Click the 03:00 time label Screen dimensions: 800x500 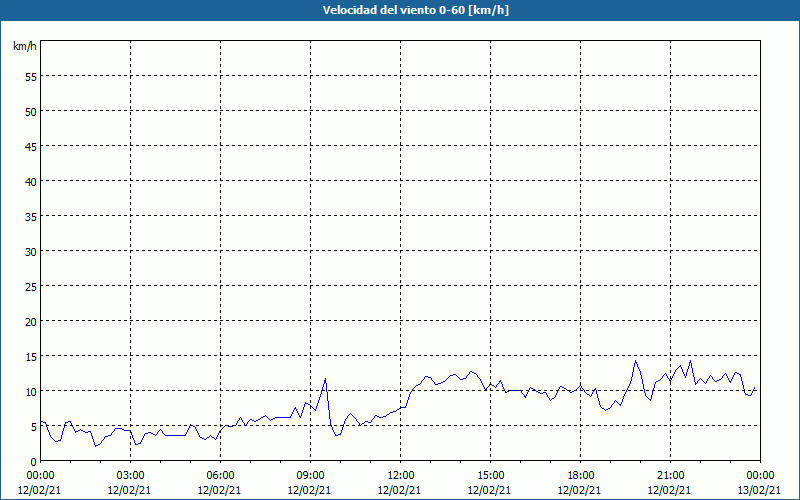coord(130,476)
